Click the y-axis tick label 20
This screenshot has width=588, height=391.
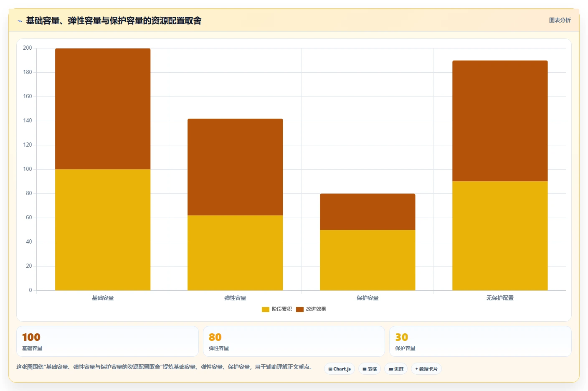pyautogui.click(x=29, y=266)
